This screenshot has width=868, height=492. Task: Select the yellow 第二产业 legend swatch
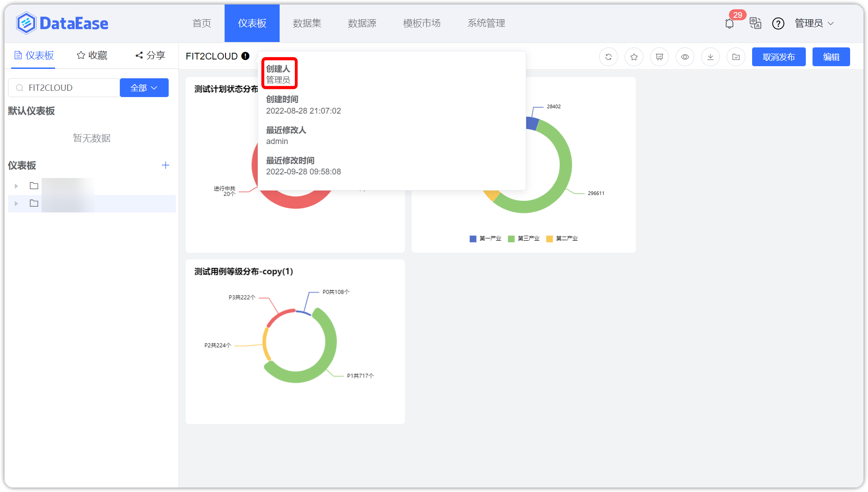[549, 238]
